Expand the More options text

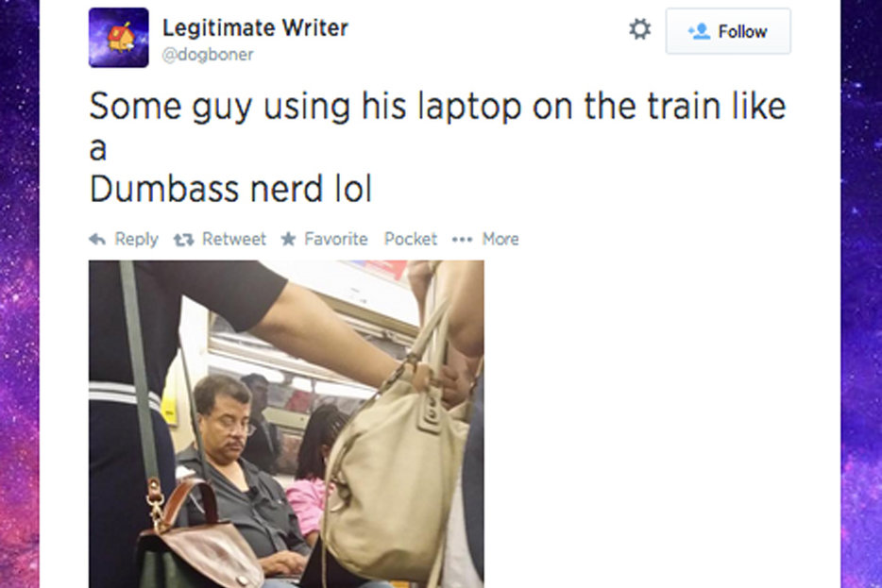(500, 239)
